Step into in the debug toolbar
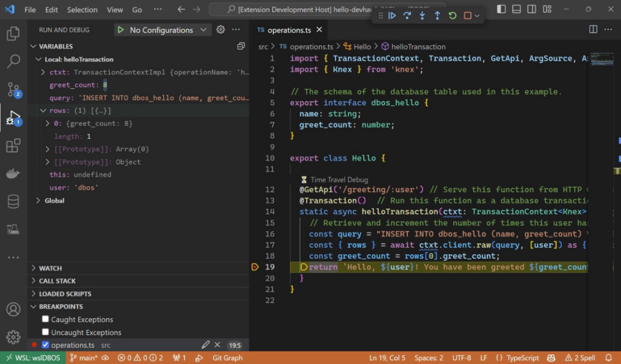621x364 pixels. (x=422, y=16)
